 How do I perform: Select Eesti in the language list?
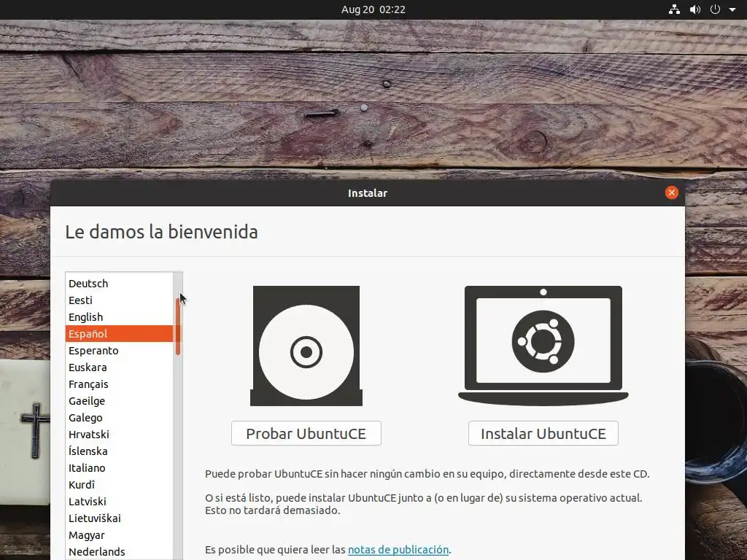[119, 300]
